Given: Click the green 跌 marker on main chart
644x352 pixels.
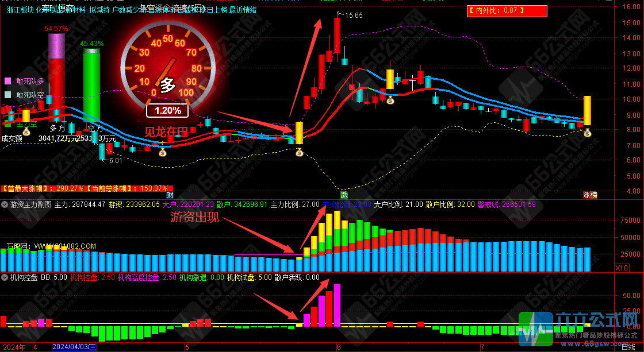Looking at the screenshot, I should click(344, 195).
